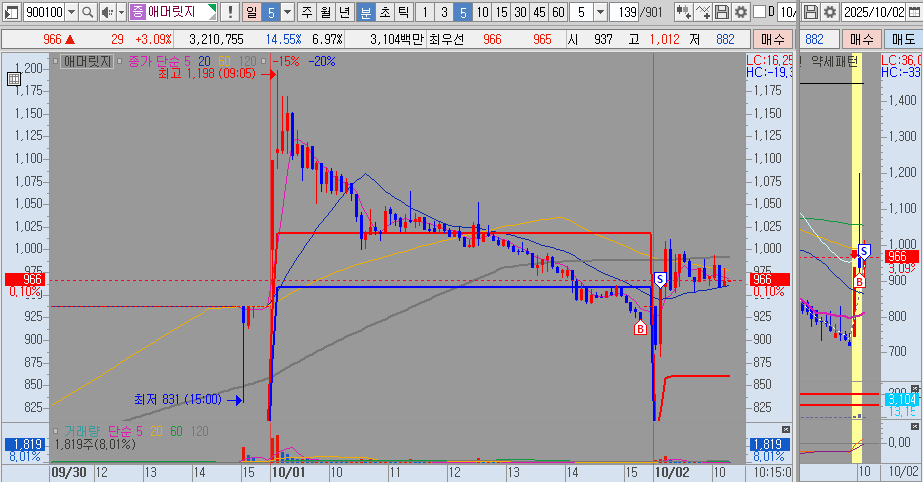Viewport: 923px width, 482px height.
Task: Click the candle count 139 input field
Action: (x=625, y=12)
